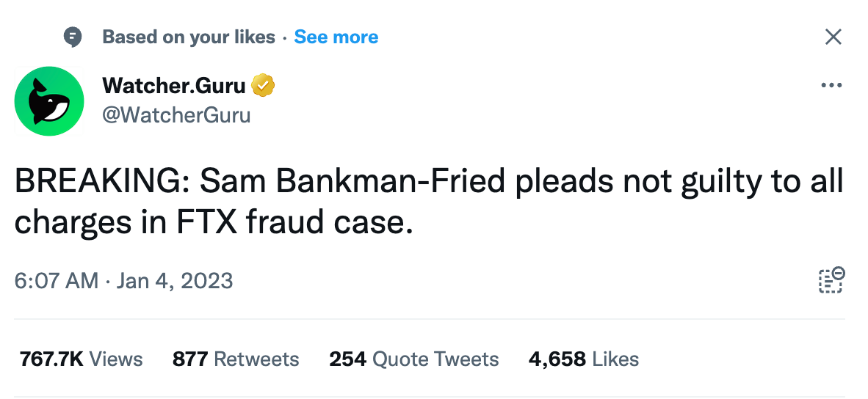Click the dashed note icon beside date
The height and width of the screenshot is (399, 868).
(x=831, y=279)
